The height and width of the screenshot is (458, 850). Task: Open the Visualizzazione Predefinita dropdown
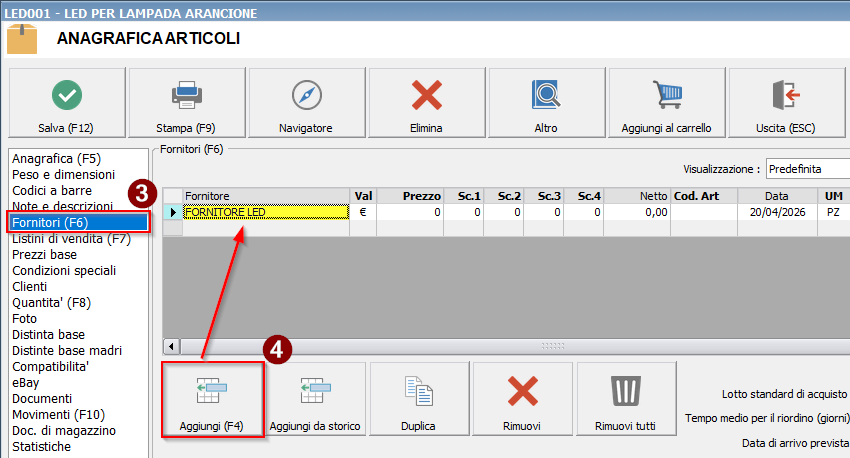(x=806, y=169)
